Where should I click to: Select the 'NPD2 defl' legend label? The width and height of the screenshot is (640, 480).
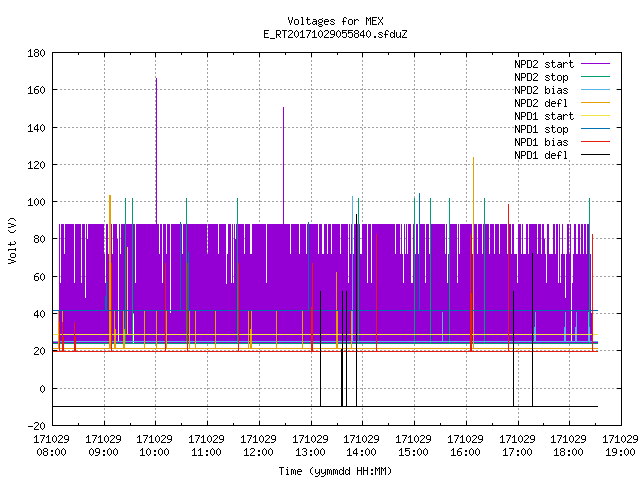[x=541, y=103]
